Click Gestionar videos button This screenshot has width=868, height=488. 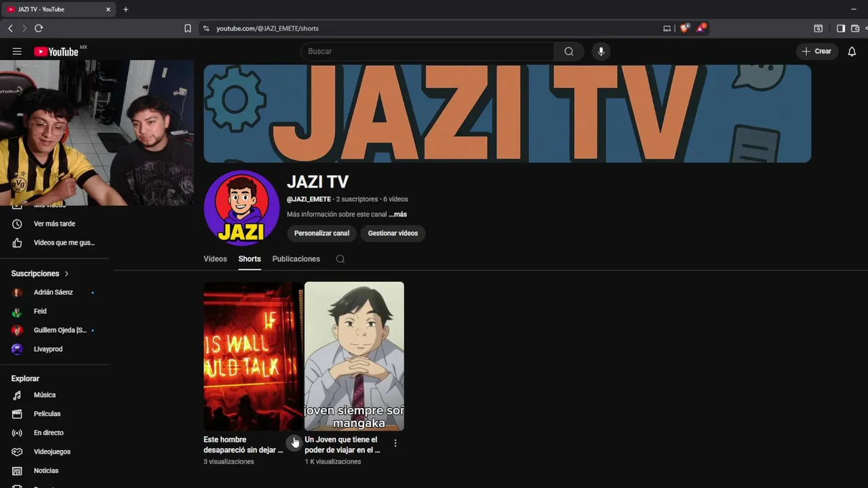click(393, 233)
